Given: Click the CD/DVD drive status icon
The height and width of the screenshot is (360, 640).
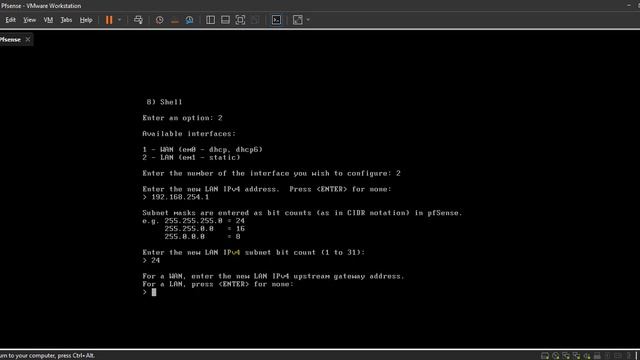Looking at the screenshot, I should 556,356.
